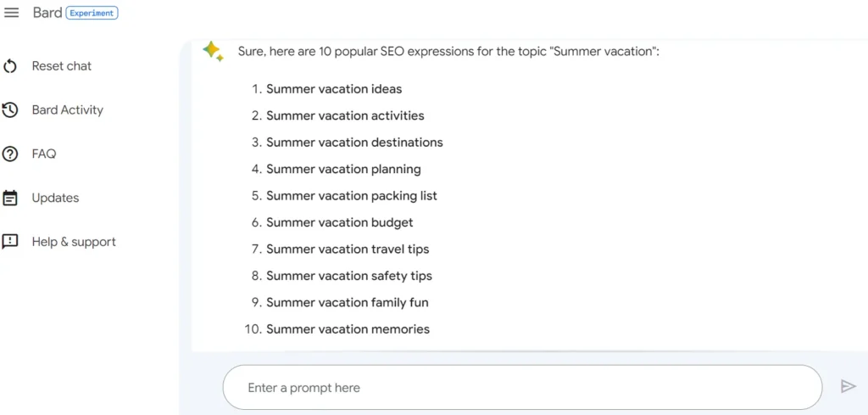
Task: Click the FAQ question mark icon
Action: click(x=11, y=154)
